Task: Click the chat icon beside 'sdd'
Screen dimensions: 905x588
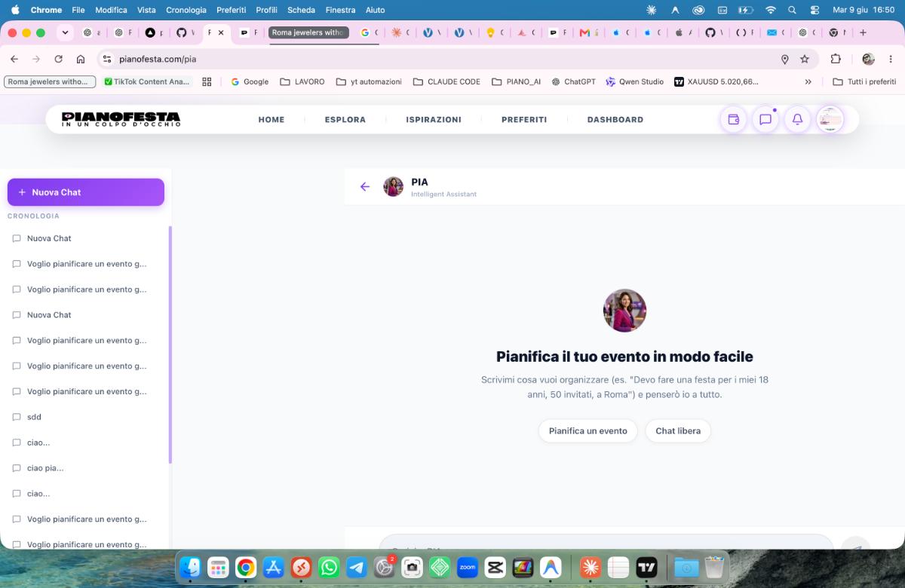Action: [x=17, y=417]
